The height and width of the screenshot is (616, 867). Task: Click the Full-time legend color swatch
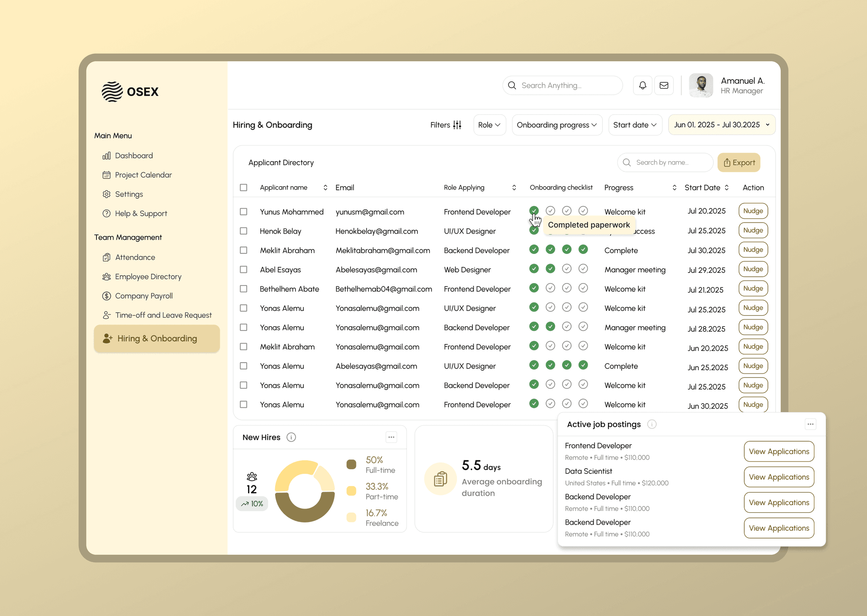click(351, 465)
